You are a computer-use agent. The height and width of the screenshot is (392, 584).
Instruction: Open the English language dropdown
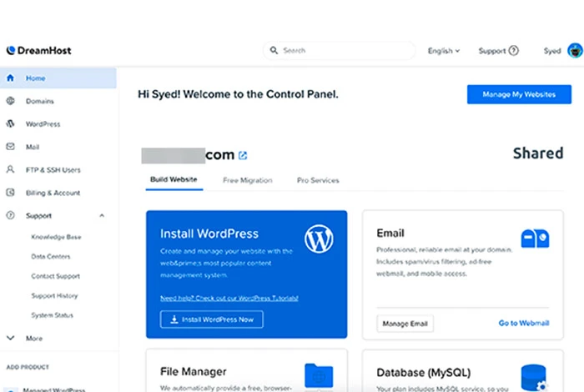[444, 51]
